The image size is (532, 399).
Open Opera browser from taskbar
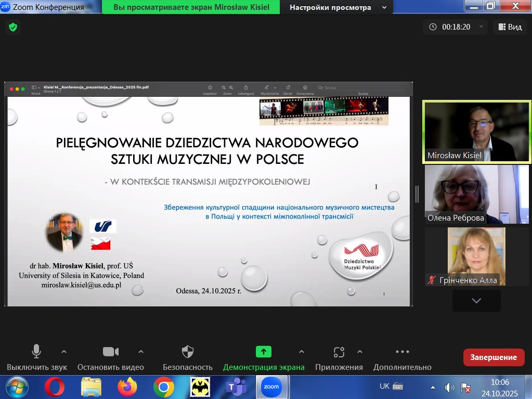[54, 387]
